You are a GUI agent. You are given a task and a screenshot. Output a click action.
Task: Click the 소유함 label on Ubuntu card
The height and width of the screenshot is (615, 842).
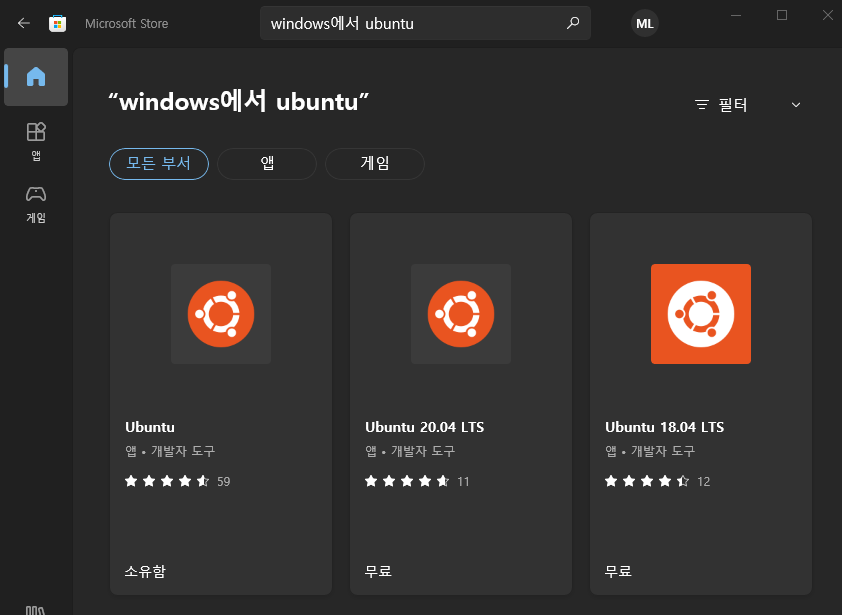145,571
